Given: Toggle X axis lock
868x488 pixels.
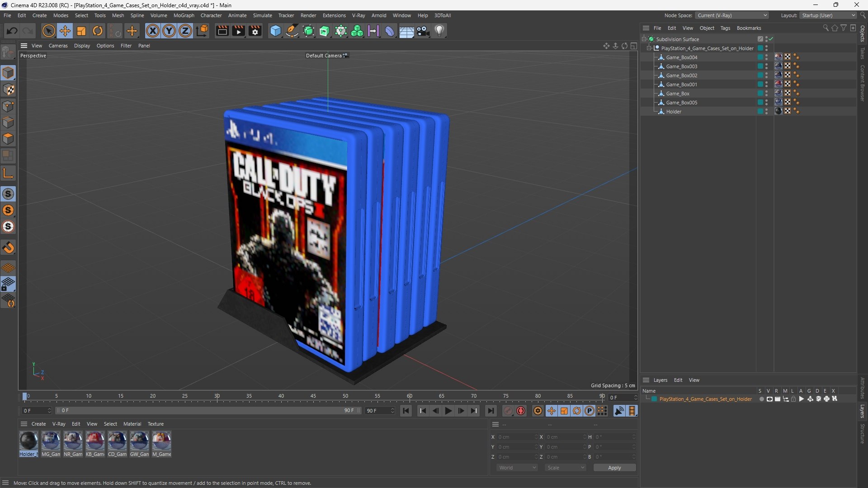Looking at the screenshot, I should [x=153, y=31].
